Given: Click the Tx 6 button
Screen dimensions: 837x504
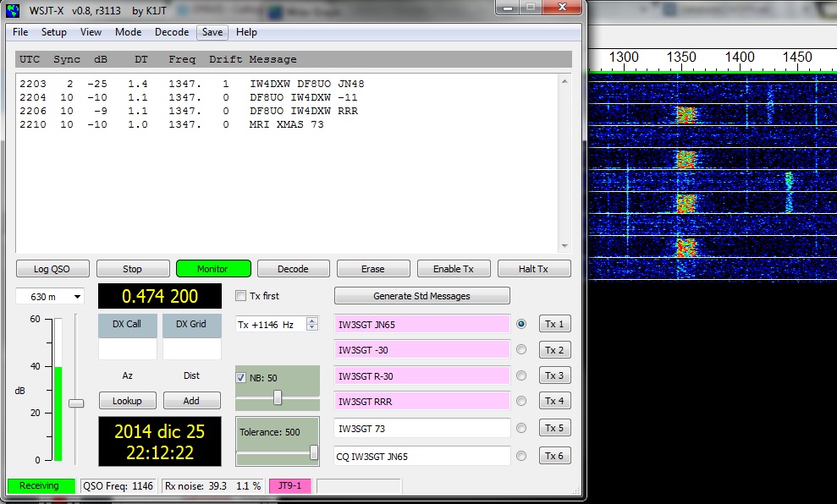Looking at the screenshot, I should [554, 456].
